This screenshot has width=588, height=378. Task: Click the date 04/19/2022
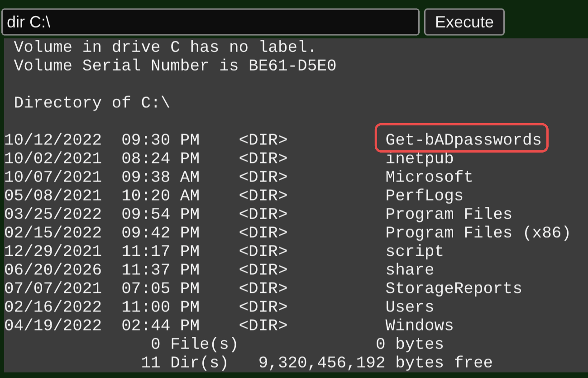coord(53,325)
